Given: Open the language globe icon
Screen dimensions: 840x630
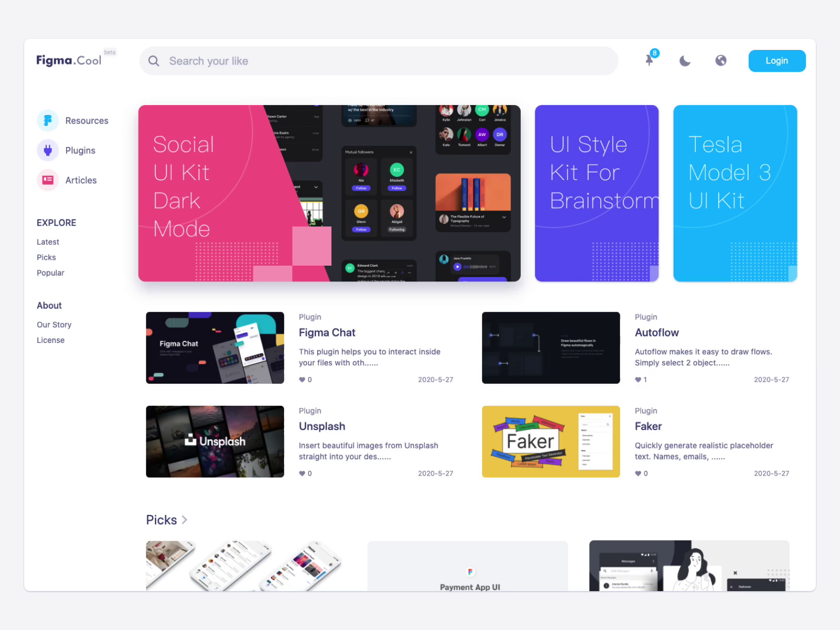Looking at the screenshot, I should (720, 61).
